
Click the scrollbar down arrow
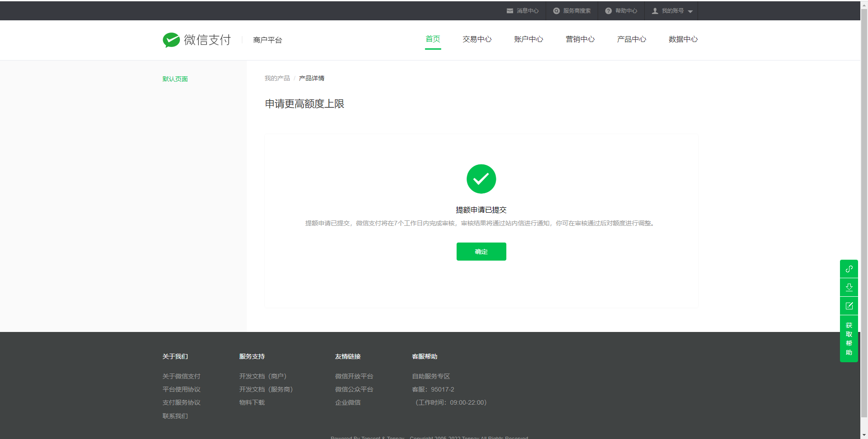(864, 435)
